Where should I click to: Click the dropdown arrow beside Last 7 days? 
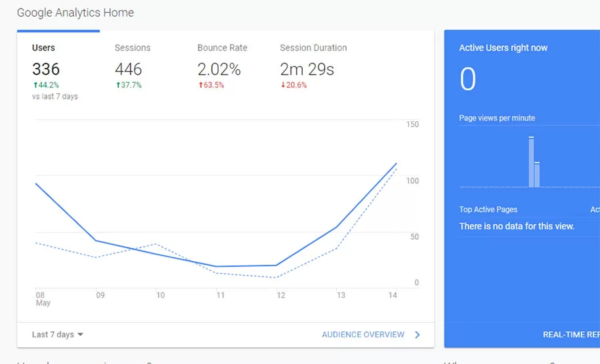[x=81, y=335]
